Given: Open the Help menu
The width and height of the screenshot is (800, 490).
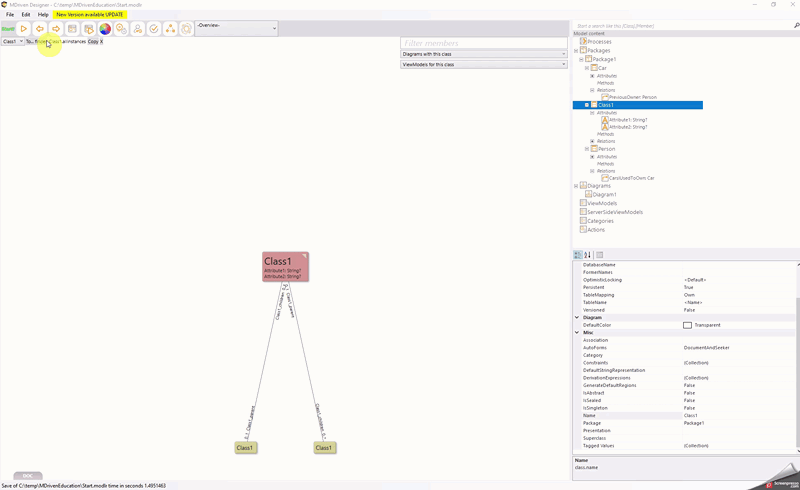Looking at the screenshot, I should 43,15.
